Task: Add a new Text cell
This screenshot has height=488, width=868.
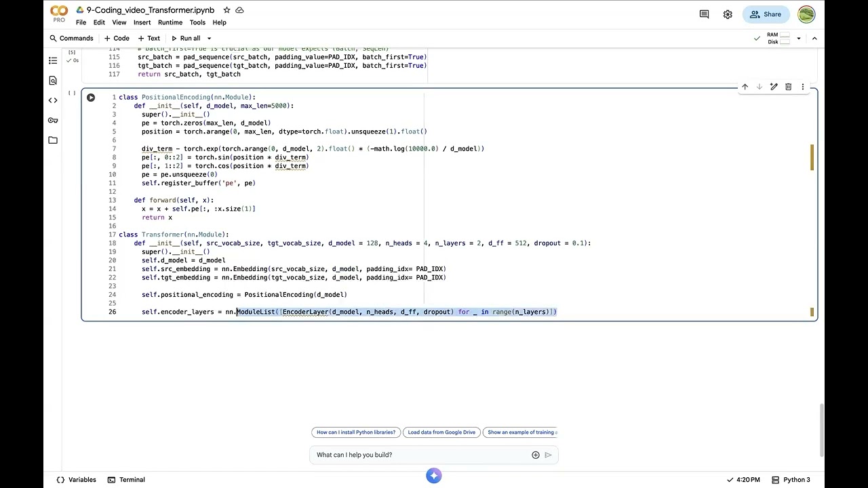Action: pyautogui.click(x=149, y=39)
